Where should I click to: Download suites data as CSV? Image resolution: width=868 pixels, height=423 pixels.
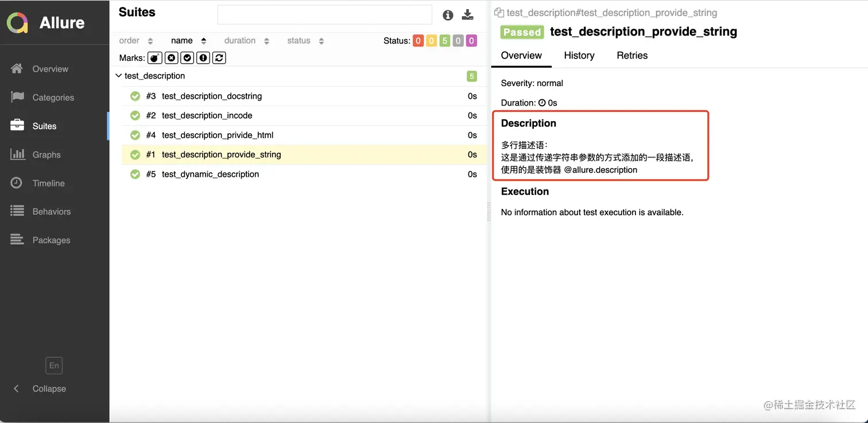468,15
